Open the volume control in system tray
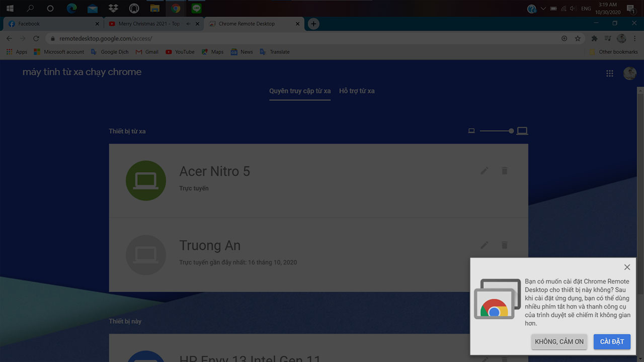 (573, 9)
